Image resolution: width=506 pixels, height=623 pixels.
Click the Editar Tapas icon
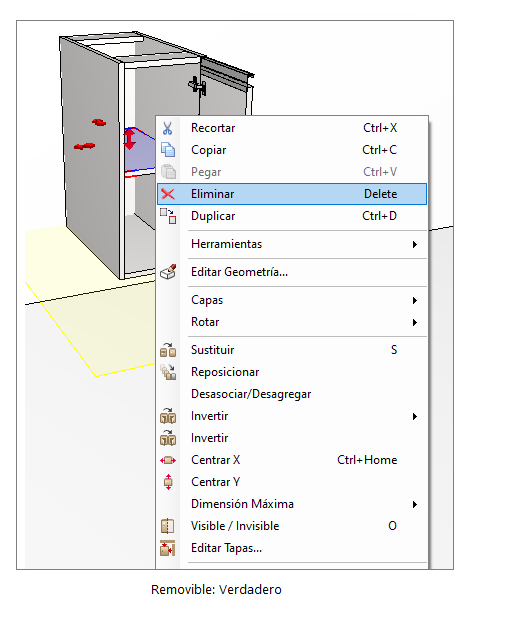point(168,548)
